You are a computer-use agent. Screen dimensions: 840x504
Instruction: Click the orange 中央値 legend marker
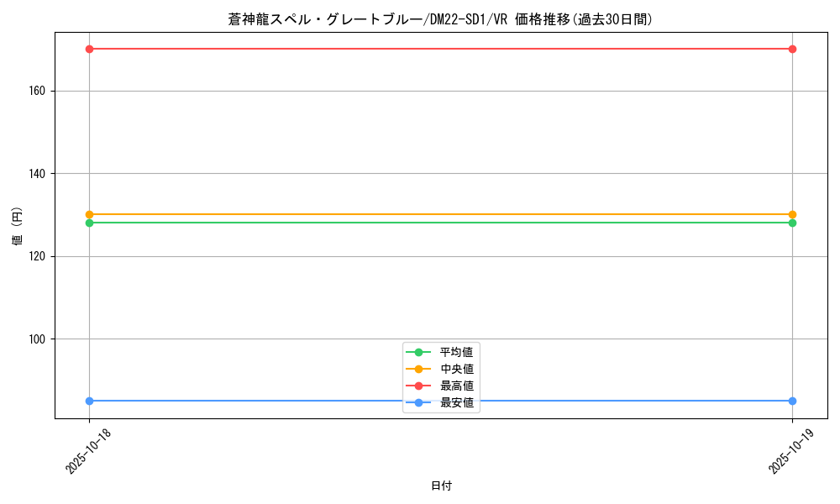point(418,368)
